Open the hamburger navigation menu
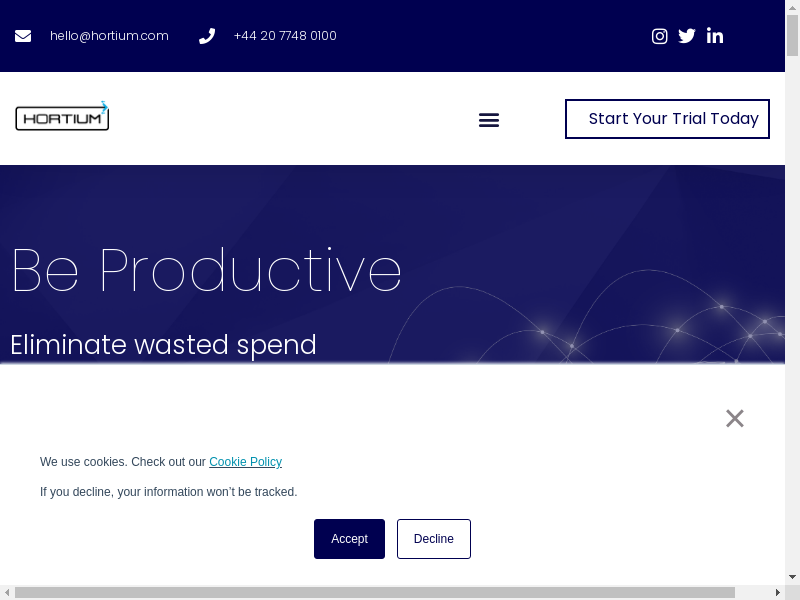The height and width of the screenshot is (600, 800). pyautogui.click(x=489, y=120)
